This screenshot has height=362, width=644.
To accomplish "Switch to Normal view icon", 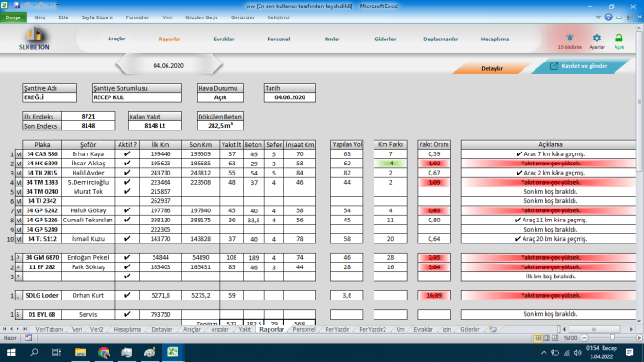I will pyautogui.click(x=537, y=338).
